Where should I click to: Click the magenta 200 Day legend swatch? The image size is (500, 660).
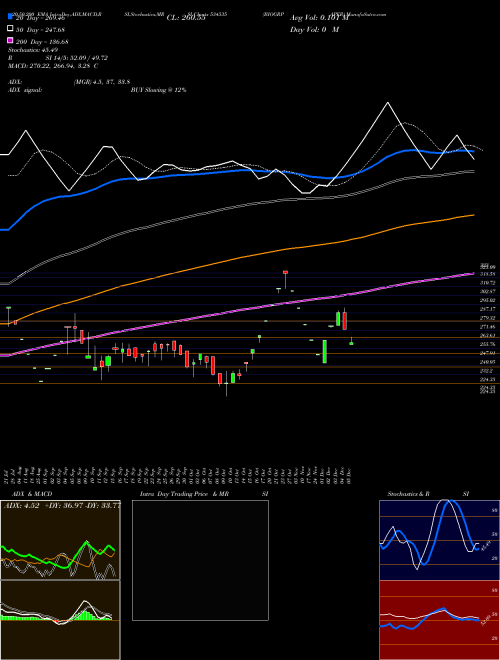tap(10, 40)
